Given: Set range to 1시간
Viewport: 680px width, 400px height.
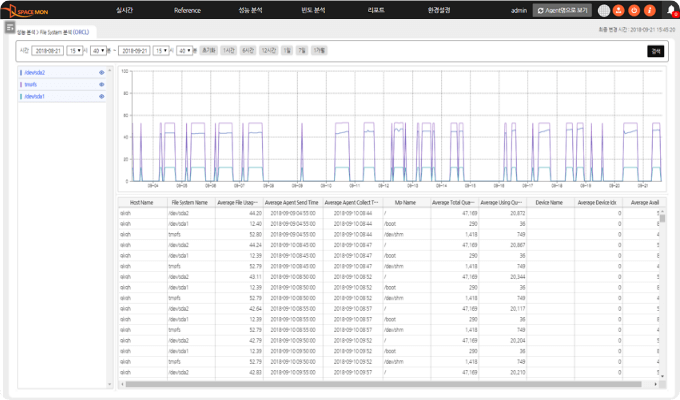Looking at the screenshot, I should 229,51.
